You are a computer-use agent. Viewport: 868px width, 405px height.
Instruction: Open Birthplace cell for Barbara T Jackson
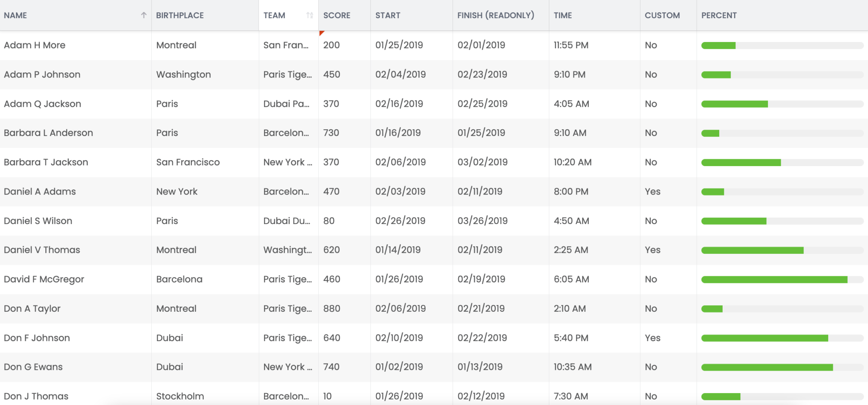(205, 162)
